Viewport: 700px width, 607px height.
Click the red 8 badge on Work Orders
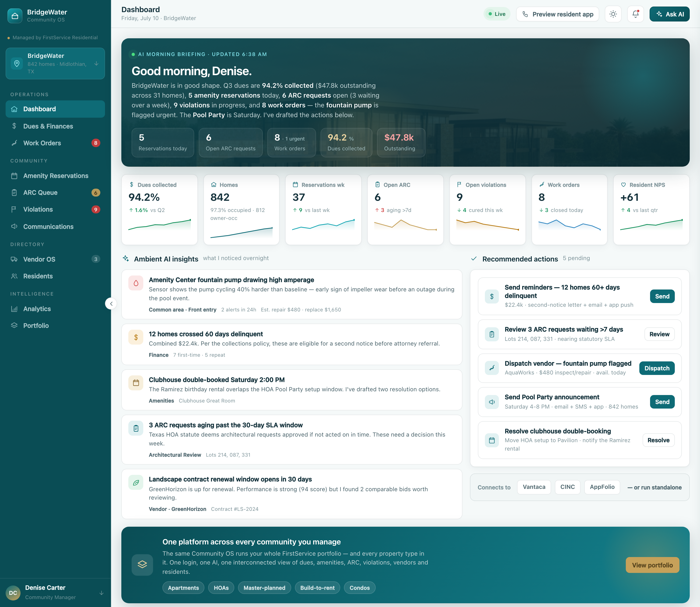coord(95,143)
